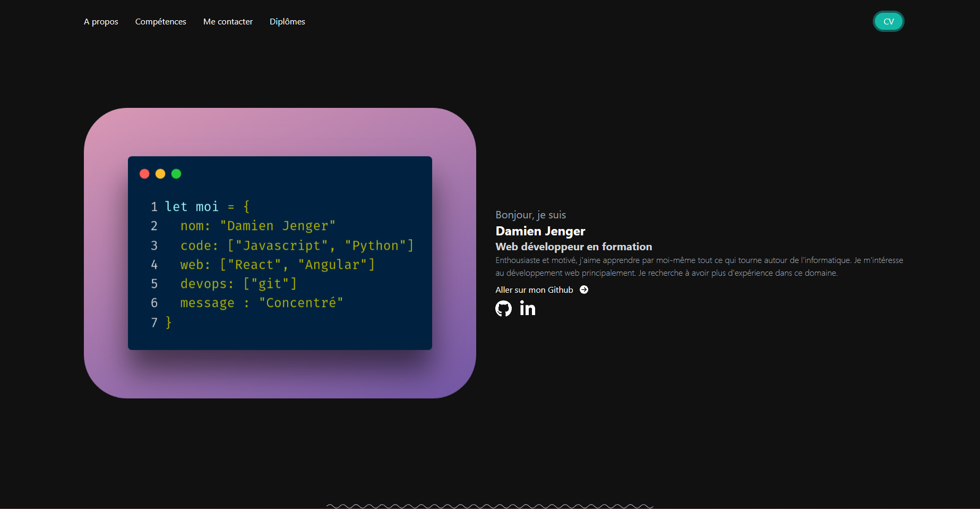Click the wavy divider at page bottom
The height and width of the screenshot is (509, 980).
point(489,505)
